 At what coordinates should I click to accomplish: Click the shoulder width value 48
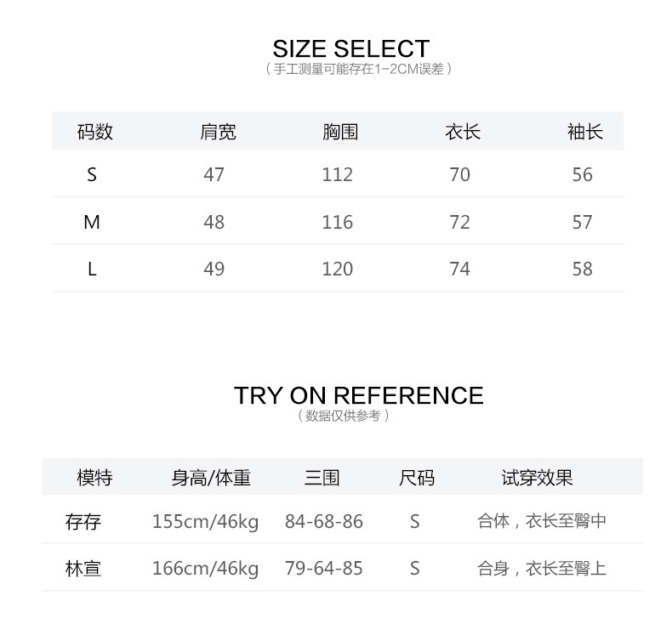click(x=214, y=222)
